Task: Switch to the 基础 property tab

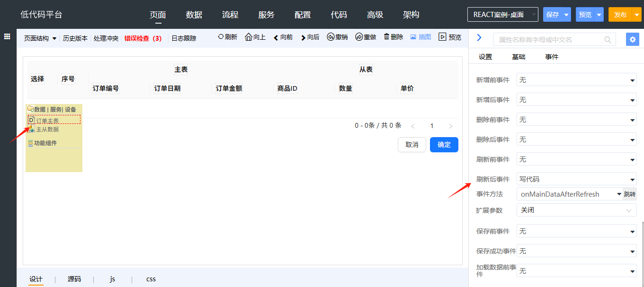Action: click(x=519, y=57)
